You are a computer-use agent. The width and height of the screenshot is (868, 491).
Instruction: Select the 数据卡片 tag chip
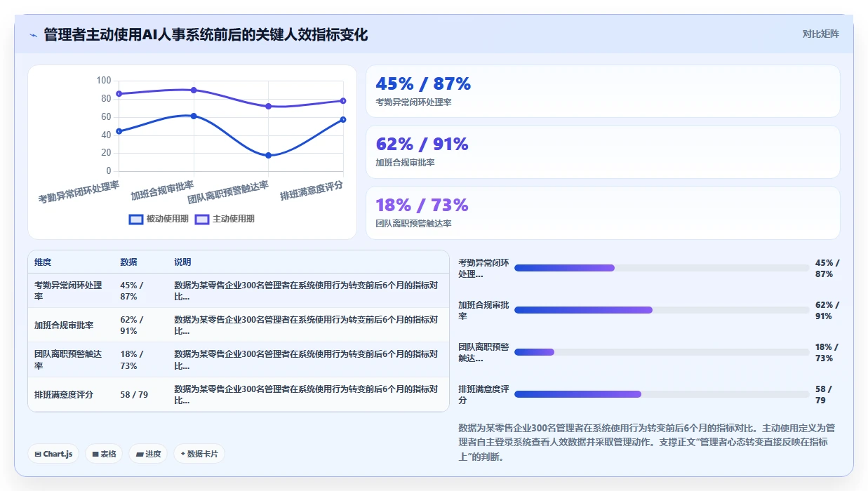click(x=199, y=454)
